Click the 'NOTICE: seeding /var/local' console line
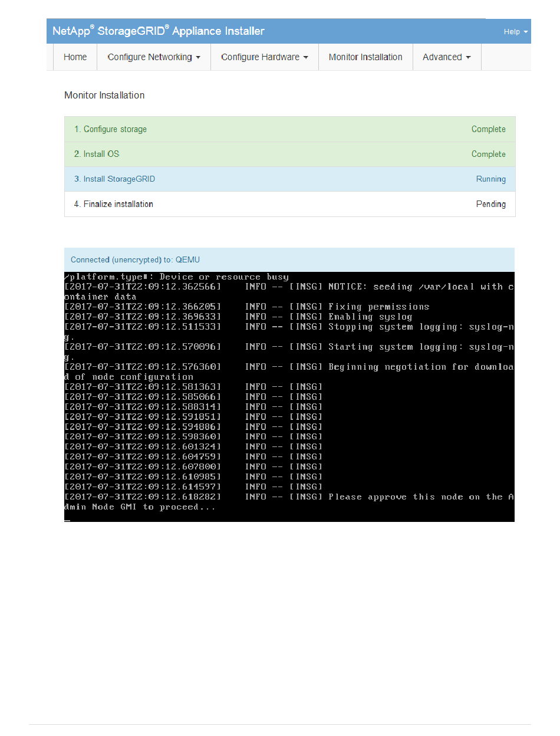Viewport: 560px width, 736px height. (x=289, y=291)
